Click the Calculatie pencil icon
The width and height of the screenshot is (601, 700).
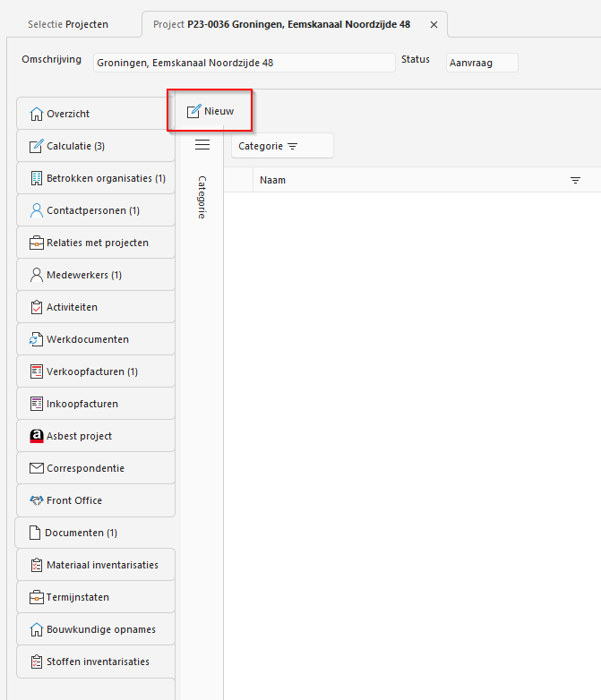(36, 146)
